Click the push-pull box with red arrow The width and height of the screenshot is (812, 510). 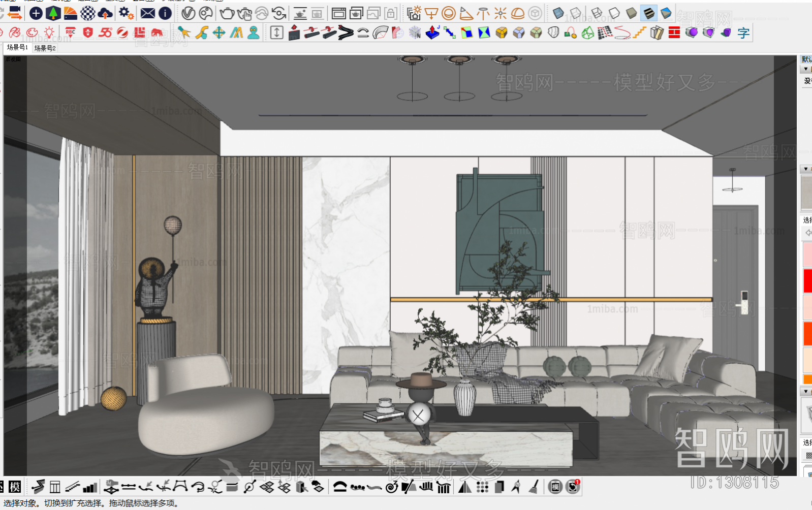(x=294, y=33)
